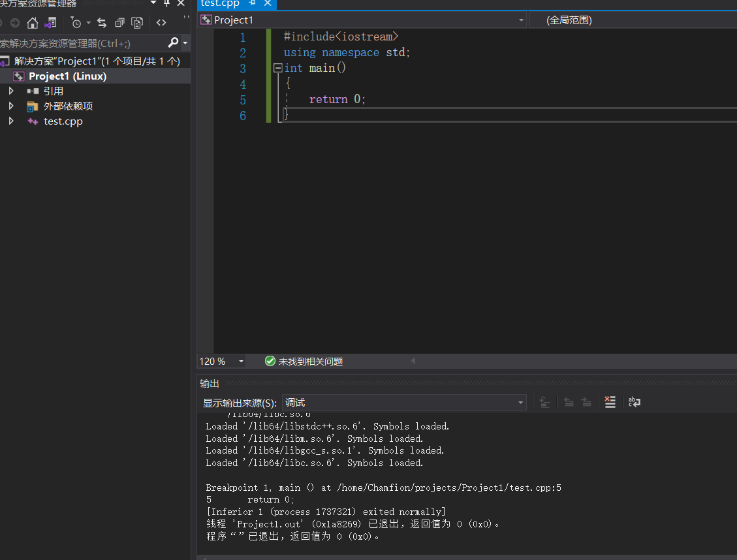The height and width of the screenshot is (560, 737).
Task: Click the Collapse All icon in Solution Explorer
Action: 119,22
